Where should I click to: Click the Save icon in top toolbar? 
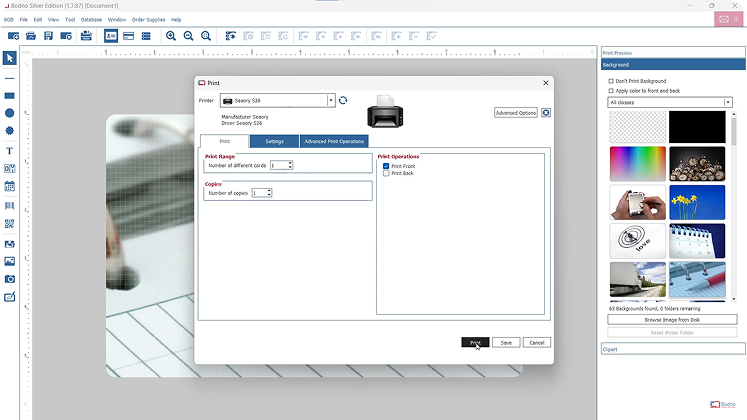pyautogui.click(x=49, y=36)
